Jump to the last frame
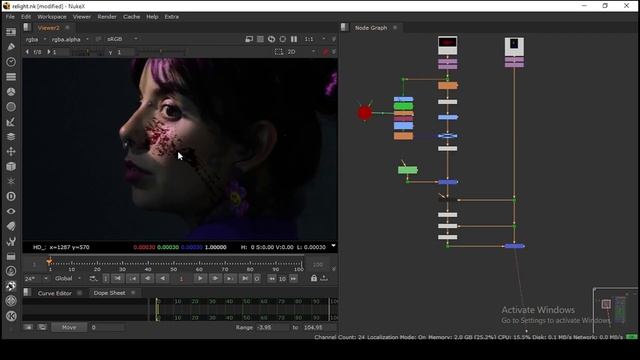Image resolution: width=640 pixels, height=360 pixels. click(245, 278)
